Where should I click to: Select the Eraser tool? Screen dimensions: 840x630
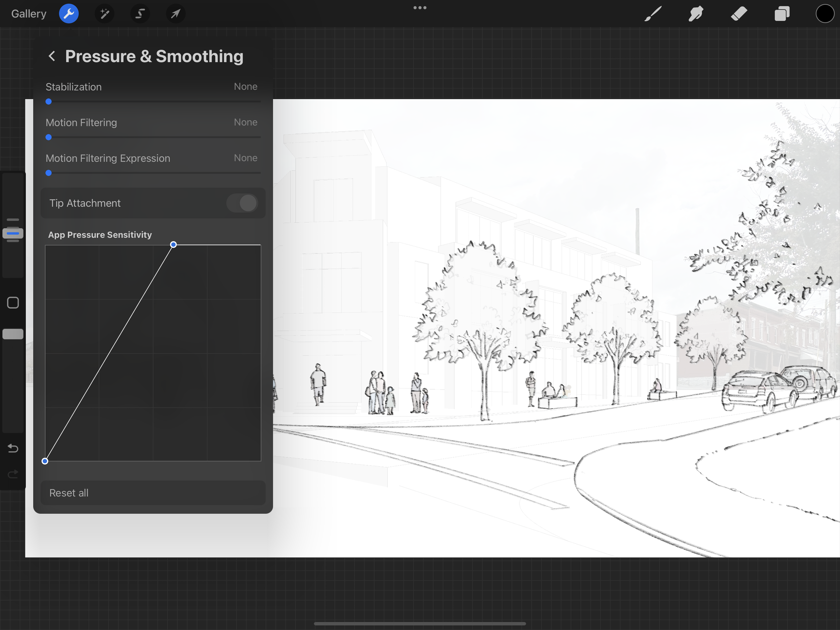(x=739, y=14)
